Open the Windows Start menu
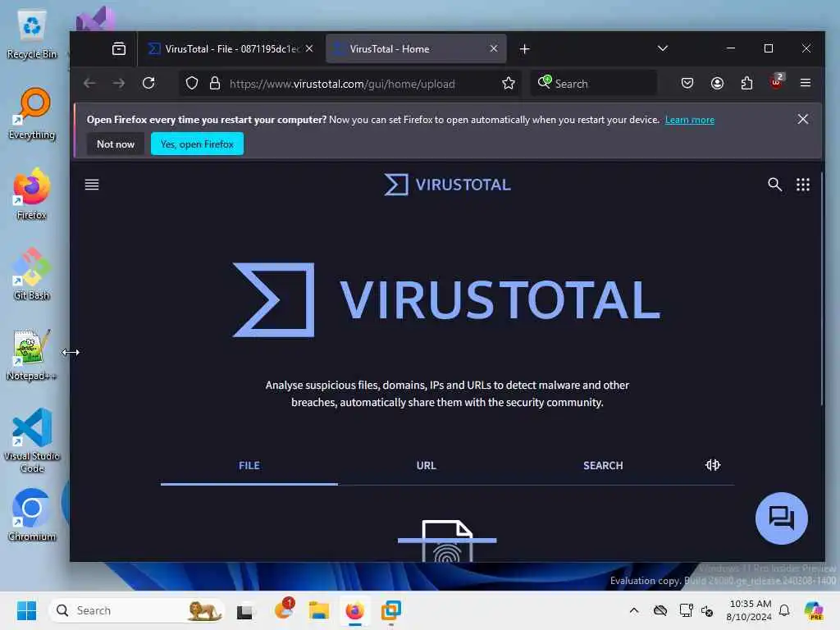This screenshot has width=840, height=630. (x=26, y=610)
